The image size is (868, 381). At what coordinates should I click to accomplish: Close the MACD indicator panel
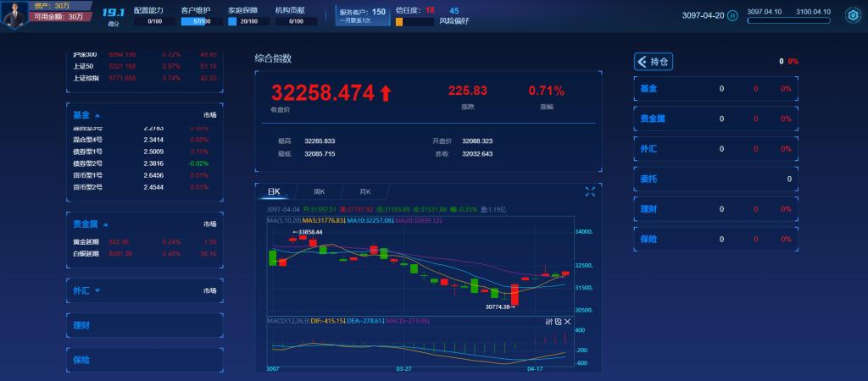[568, 322]
